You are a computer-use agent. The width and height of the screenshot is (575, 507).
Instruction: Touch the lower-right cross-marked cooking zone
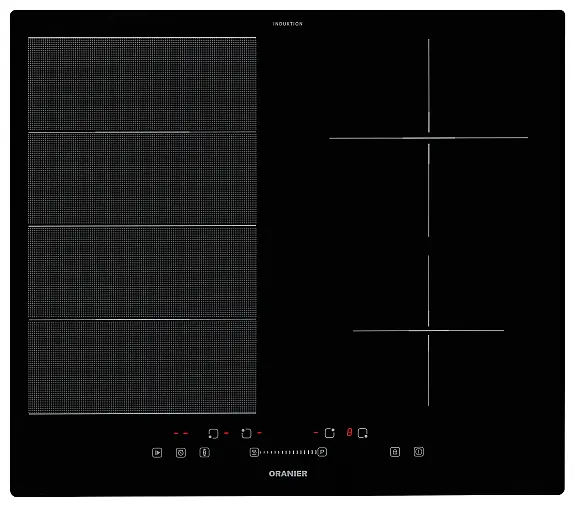(x=428, y=331)
